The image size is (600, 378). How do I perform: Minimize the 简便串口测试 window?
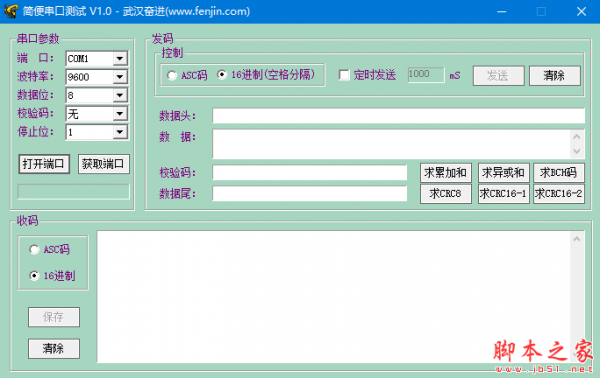[502, 11]
